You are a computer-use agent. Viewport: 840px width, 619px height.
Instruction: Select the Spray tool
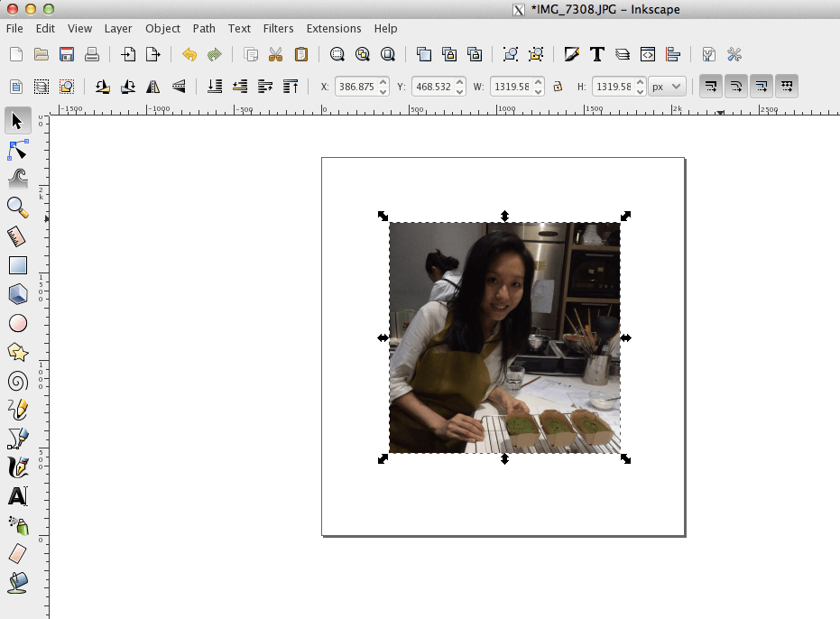coord(18,525)
